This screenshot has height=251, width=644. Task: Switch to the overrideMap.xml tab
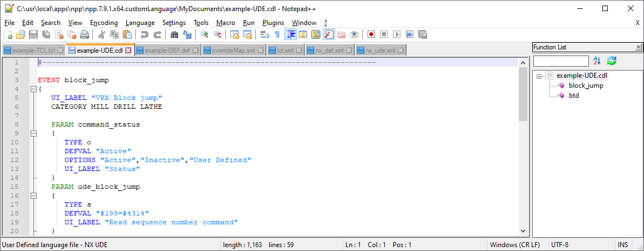(x=233, y=51)
